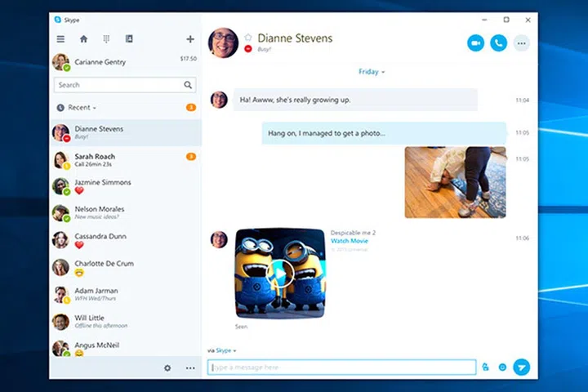Toggle favorite star for Dianne Stevens
The image size is (588, 392).
pyautogui.click(x=248, y=38)
